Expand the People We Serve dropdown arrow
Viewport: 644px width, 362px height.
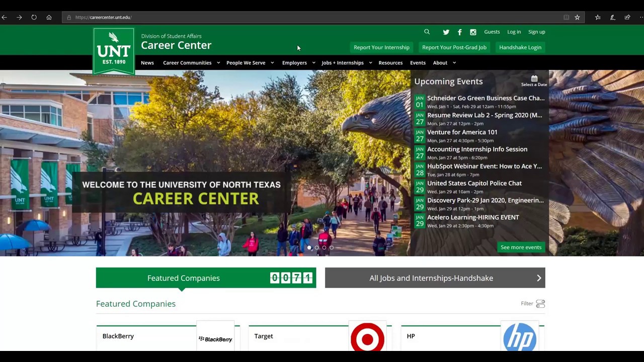[x=272, y=63]
